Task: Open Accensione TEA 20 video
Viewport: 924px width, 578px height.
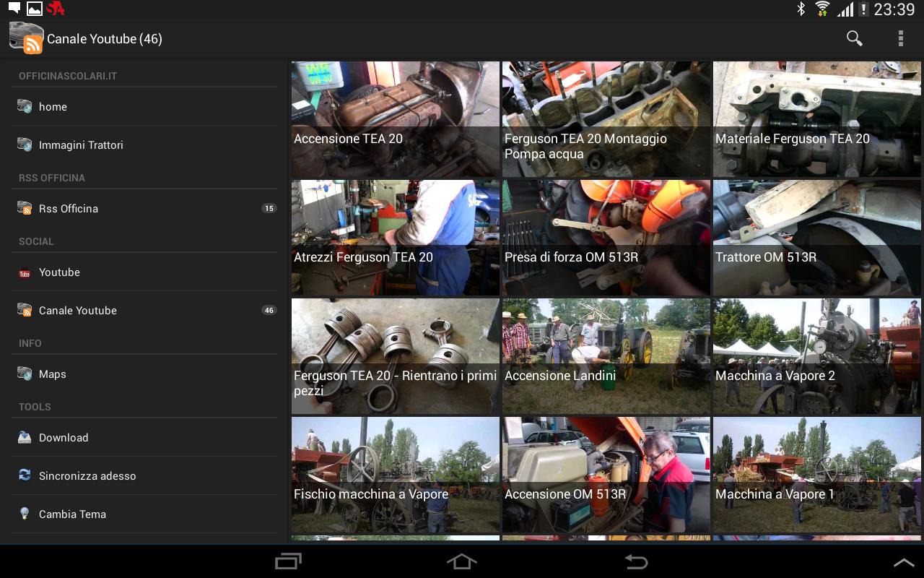Action: click(x=396, y=119)
